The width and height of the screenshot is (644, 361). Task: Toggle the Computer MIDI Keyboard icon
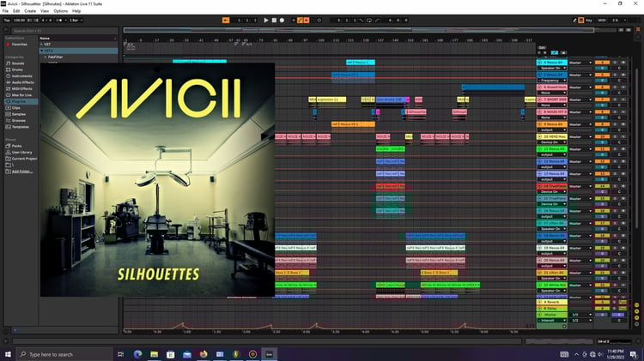(x=581, y=20)
